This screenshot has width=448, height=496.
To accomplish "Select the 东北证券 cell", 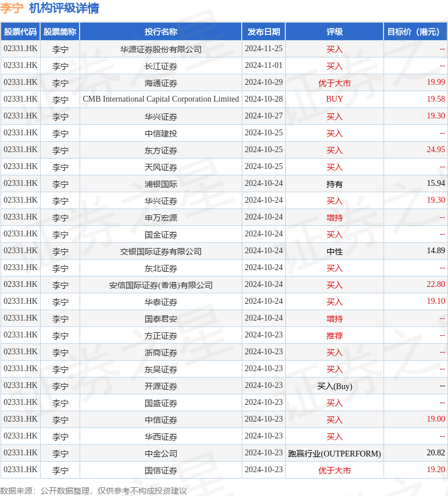I will coord(161,268).
